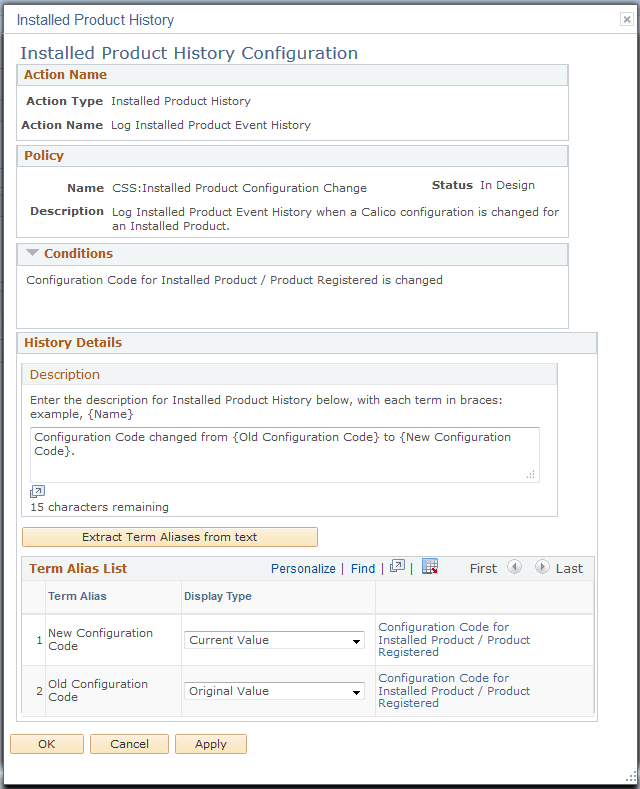This screenshot has height=789, width=640.
Task: Click Find link in Term Alias List
Action: 363,569
